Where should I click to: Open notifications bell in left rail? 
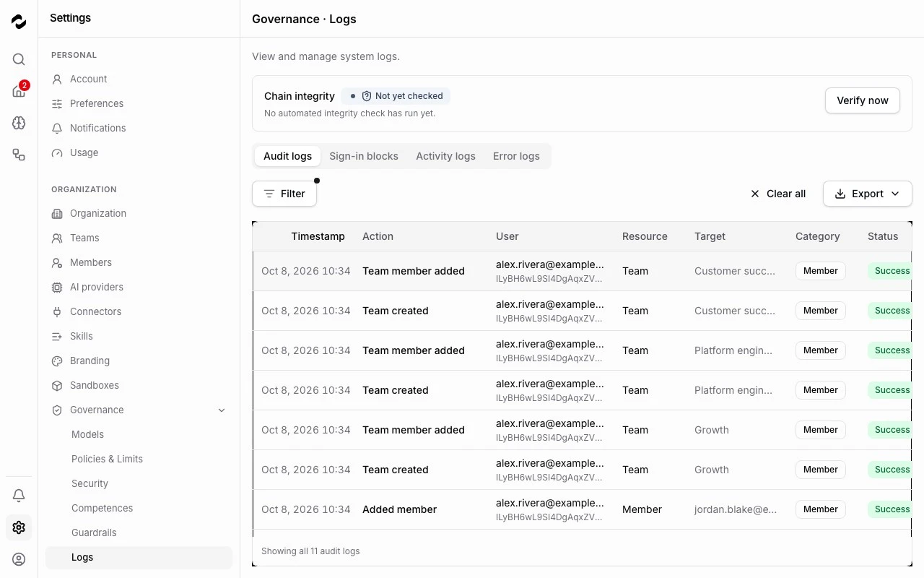19,496
